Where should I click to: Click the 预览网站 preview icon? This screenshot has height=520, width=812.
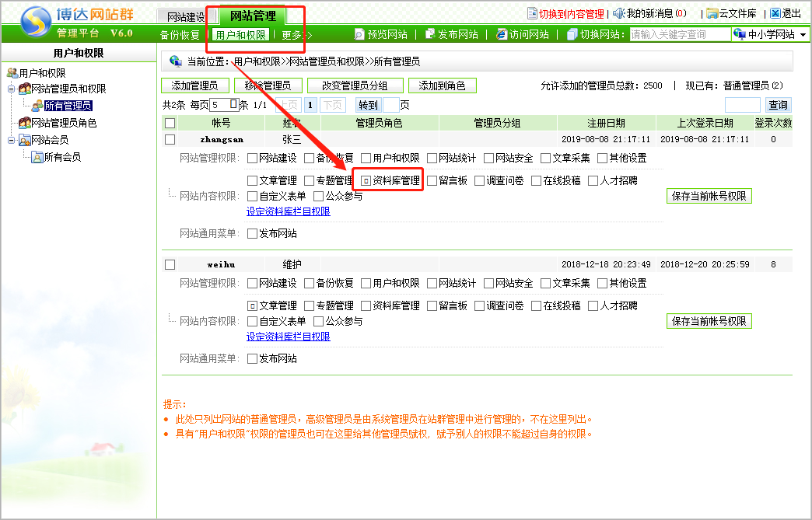coord(359,35)
